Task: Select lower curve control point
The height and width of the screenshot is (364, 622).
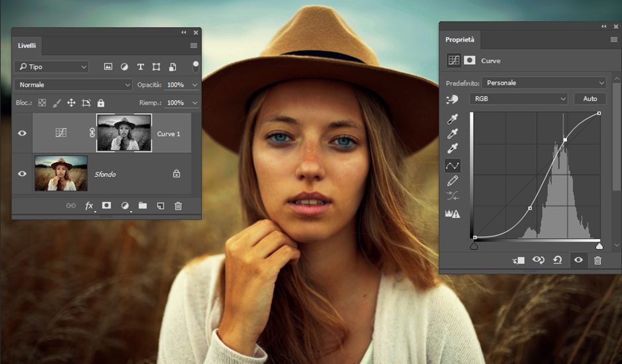Action: coord(531,208)
